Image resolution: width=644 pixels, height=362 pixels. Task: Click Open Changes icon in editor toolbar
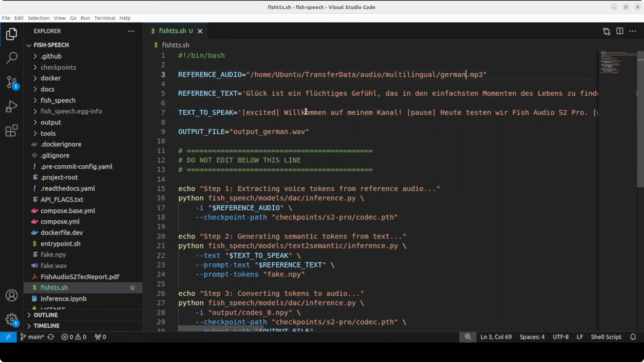pyautogui.click(x=607, y=31)
